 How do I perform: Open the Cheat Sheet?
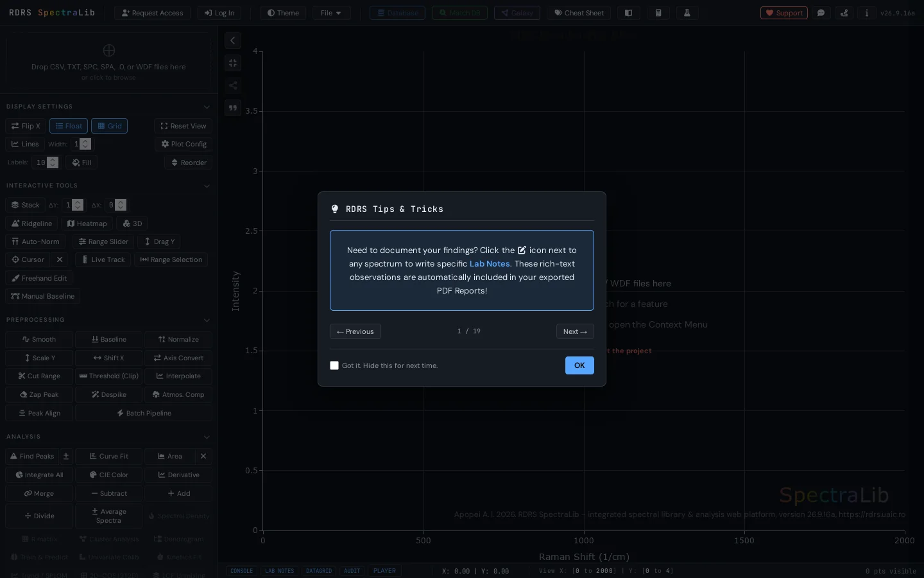click(579, 13)
